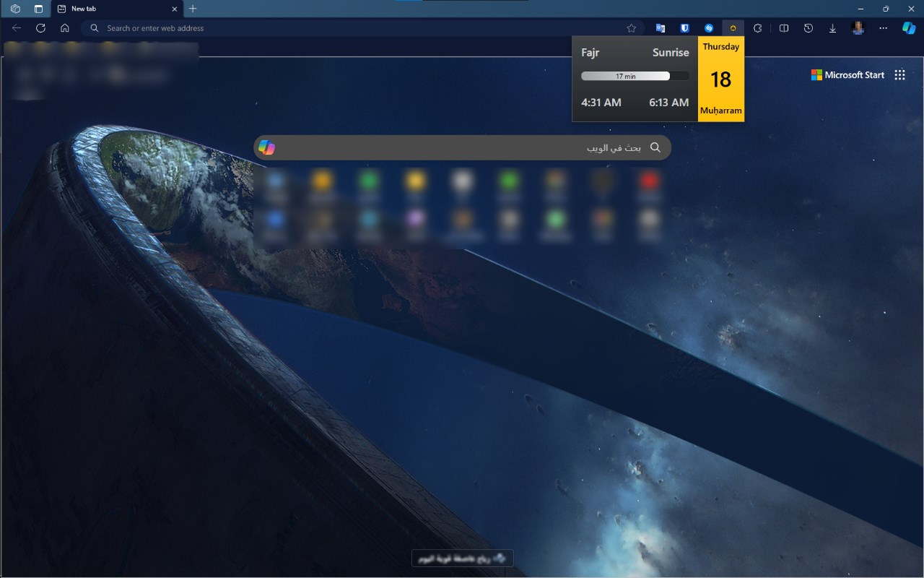
Task: Go back with the back arrow
Action: tap(17, 28)
